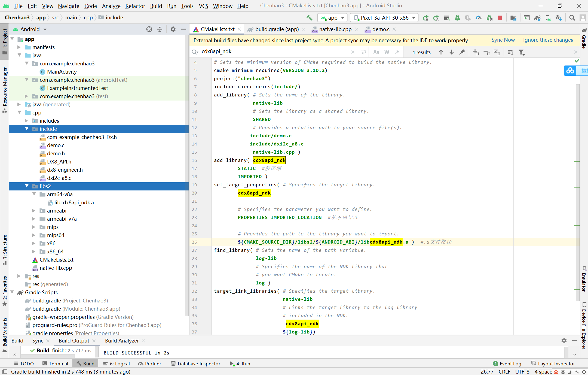This screenshot has height=376, width=588.
Task: Enable whole-words search with the W toggle
Action: (387, 52)
